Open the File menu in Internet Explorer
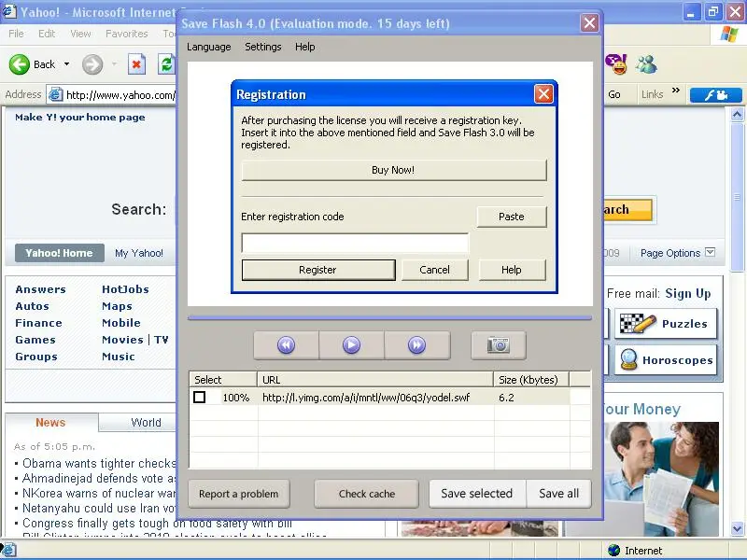Viewport: 747px width, 560px height. pyautogui.click(x=16, y=34)
